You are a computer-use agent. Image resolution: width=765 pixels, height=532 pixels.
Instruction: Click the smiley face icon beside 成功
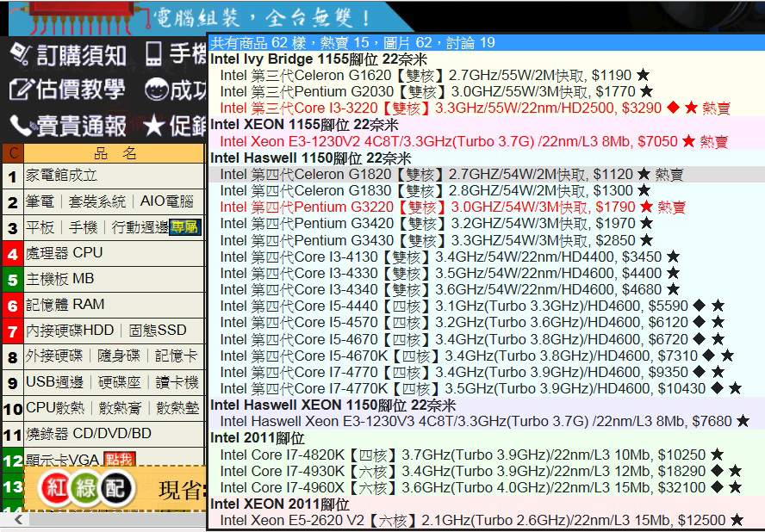[x=157, y=90]
